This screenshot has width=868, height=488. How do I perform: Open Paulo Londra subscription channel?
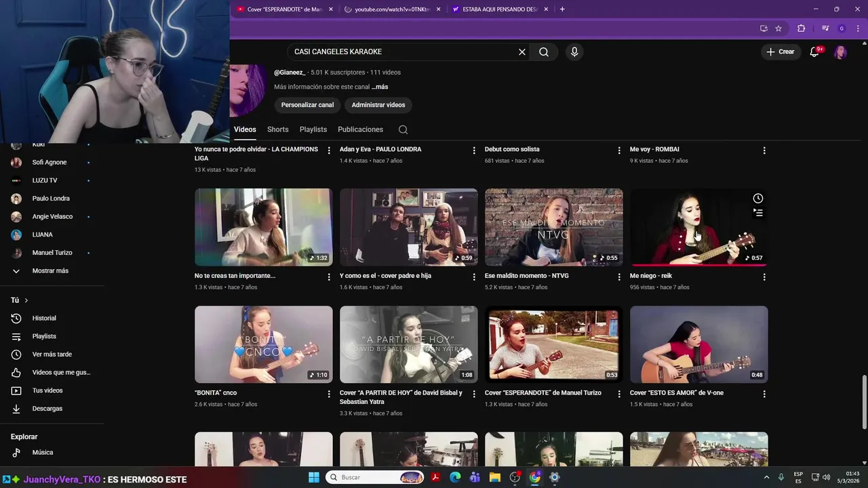[50, 199]
